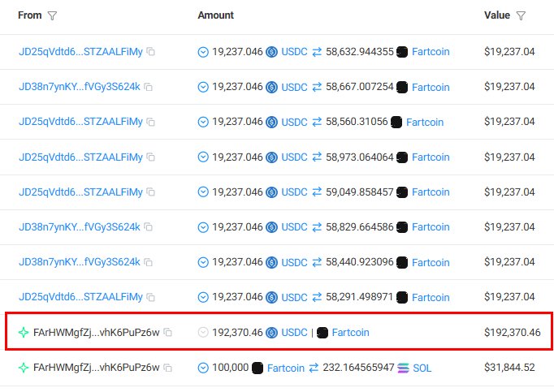Viewport: 554px width, 392px height.
Task: Copy the address in the $192,370.46 row
Action: click(x=168, y=332)
